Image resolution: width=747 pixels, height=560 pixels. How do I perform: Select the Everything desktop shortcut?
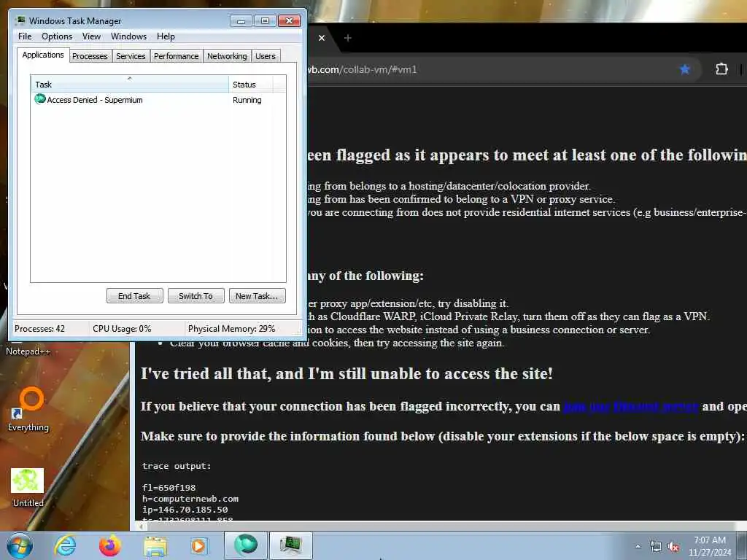tap(28, 410)
